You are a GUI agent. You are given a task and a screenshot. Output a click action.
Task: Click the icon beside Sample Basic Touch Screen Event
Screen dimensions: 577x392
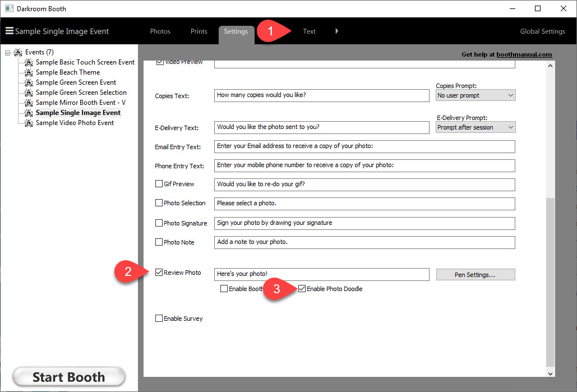click(29, 62)
